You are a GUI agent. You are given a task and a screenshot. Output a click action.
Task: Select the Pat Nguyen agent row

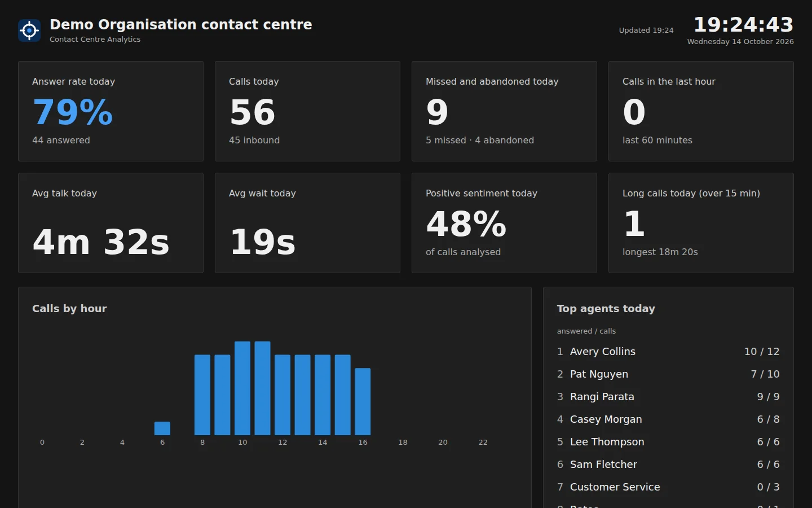coord(668,374)
